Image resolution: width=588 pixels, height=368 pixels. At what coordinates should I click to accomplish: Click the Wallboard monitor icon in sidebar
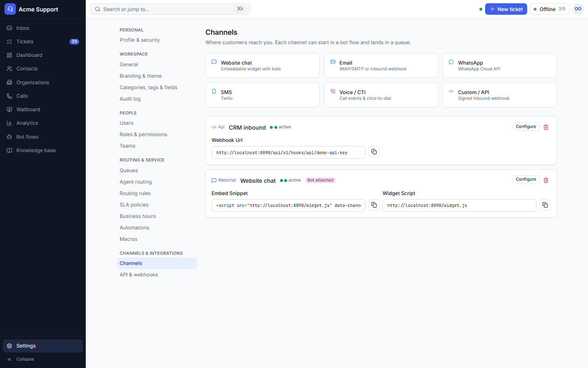coord(9,110)
